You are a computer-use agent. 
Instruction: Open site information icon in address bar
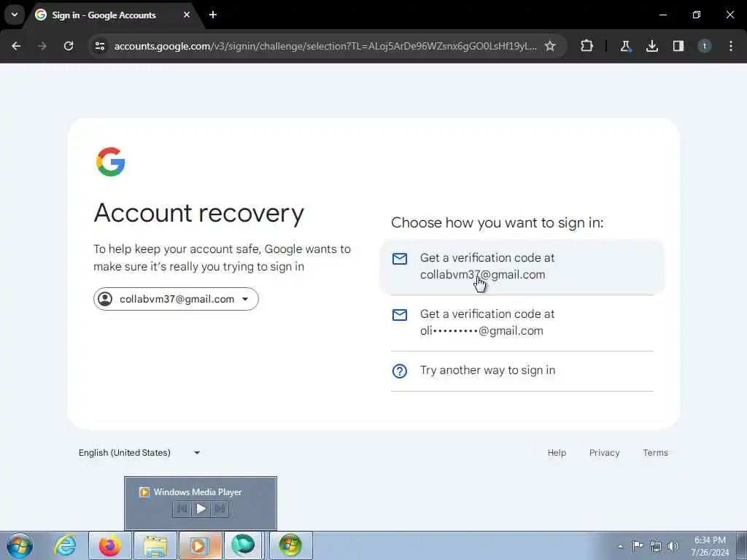[100, 46]
